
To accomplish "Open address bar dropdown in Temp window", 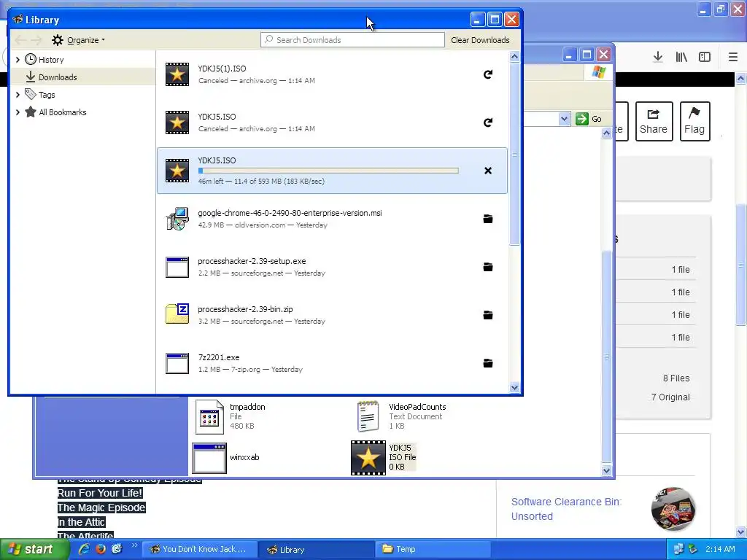I will 564,119.
